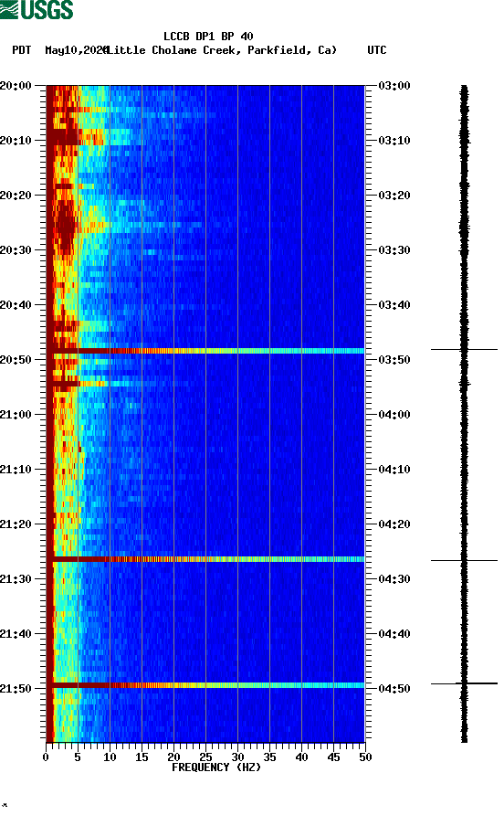The image size is (504, 815).
Task: Select the title text "LCCB DP1 BP 40"
Action: tap(208, 37)
